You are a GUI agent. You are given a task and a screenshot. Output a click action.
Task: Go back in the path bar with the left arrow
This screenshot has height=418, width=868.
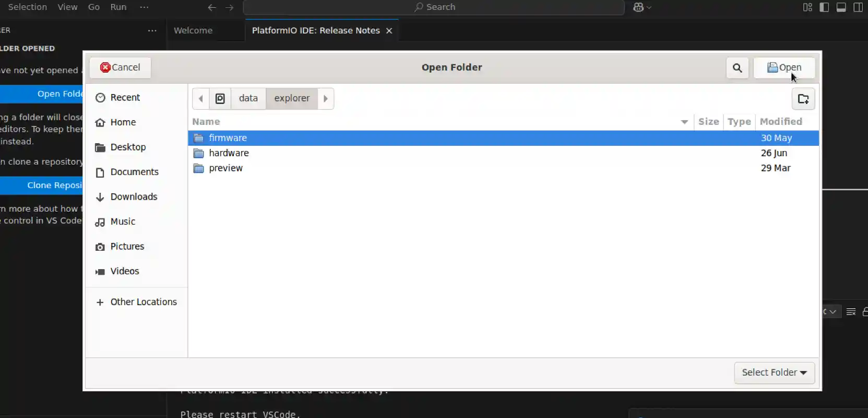pyautogui.click(x=201, y=99)
